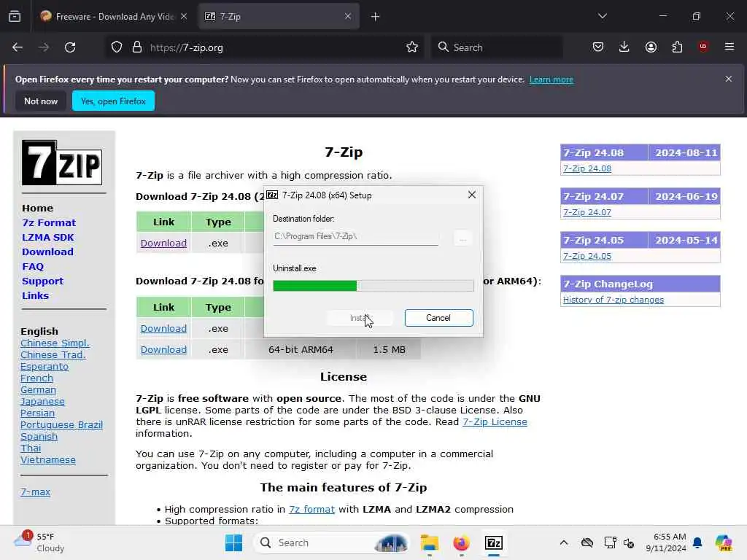Click the uBlock Origin extension icon
The width and height of the screenshot is (747, 560).
[x=703, y=47]
